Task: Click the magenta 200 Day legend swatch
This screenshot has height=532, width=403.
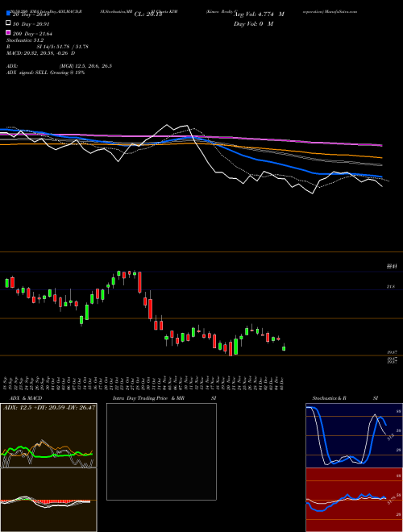Action: click(8, 33)
